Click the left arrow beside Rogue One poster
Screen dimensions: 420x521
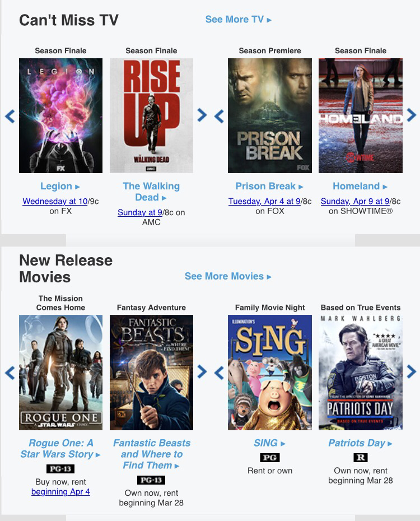10,373
